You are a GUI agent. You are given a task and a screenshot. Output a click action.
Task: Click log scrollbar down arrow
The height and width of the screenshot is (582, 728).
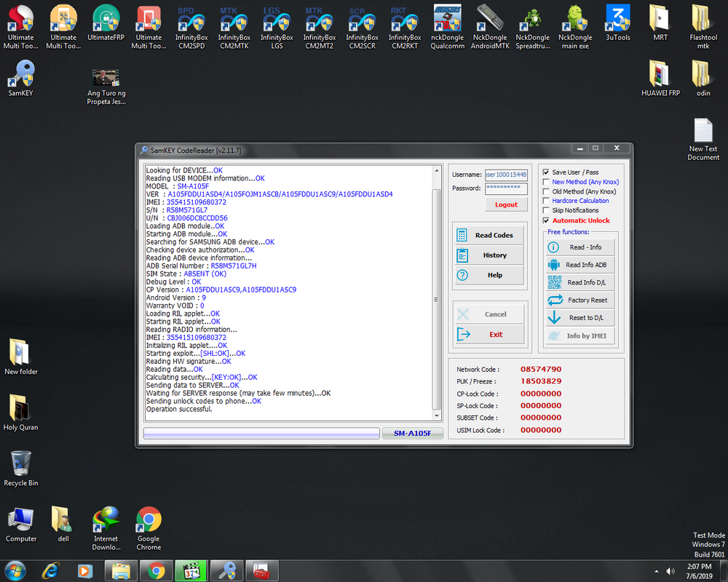[436, 416]
